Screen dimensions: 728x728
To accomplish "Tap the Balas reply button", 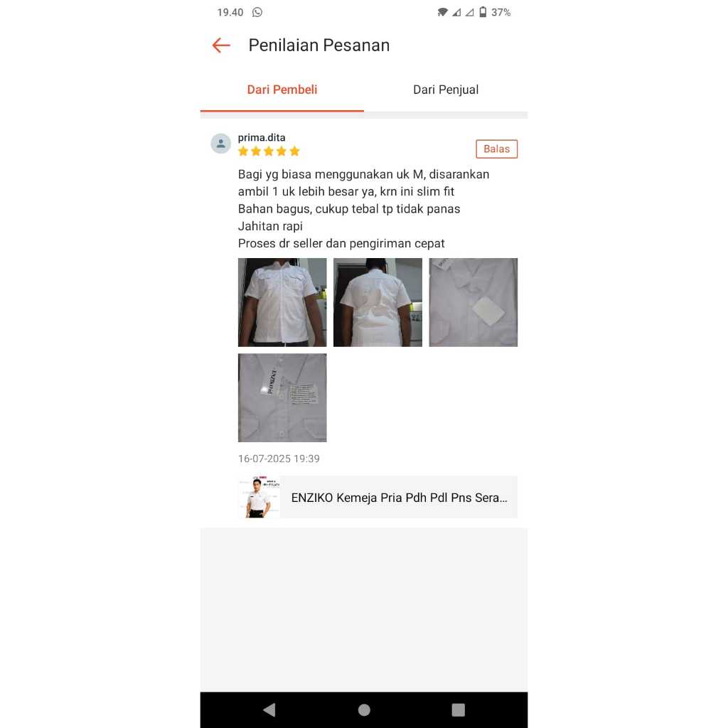I will 496,149.
